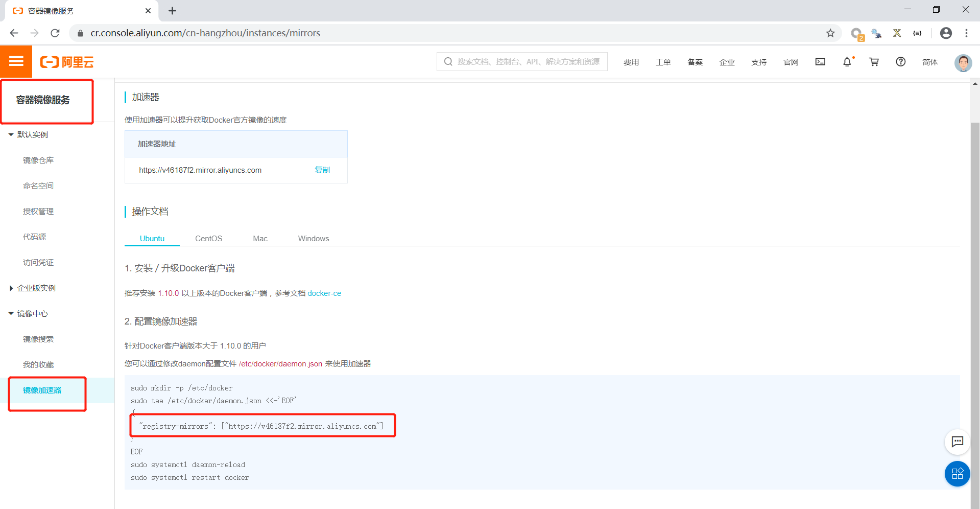Viewport: 980px width, 509px height.
Task: Switch to the Ubuntu tab
Action: click(x=152, y=239)
